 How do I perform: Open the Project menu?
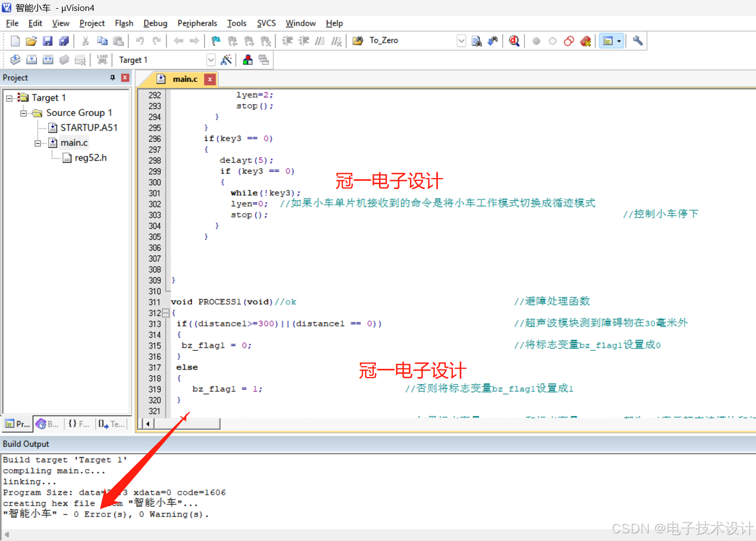pos(92,23)
